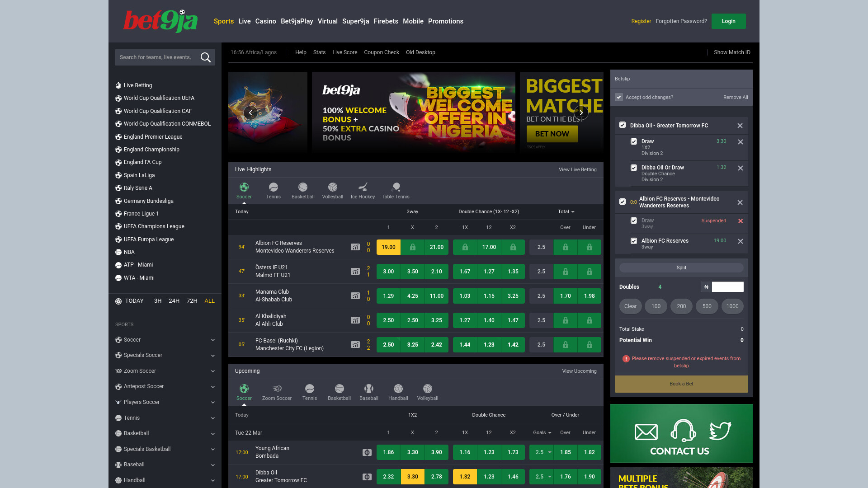Click the Contact Us banner
The image size is (868, 488).
pos(681,433)
